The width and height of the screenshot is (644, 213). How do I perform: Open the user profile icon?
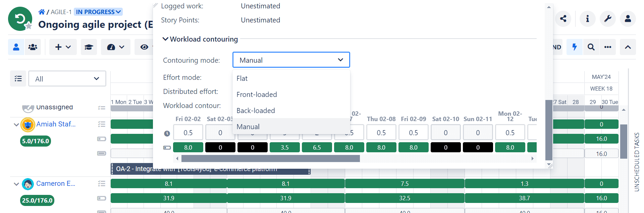tap(628, 19)
